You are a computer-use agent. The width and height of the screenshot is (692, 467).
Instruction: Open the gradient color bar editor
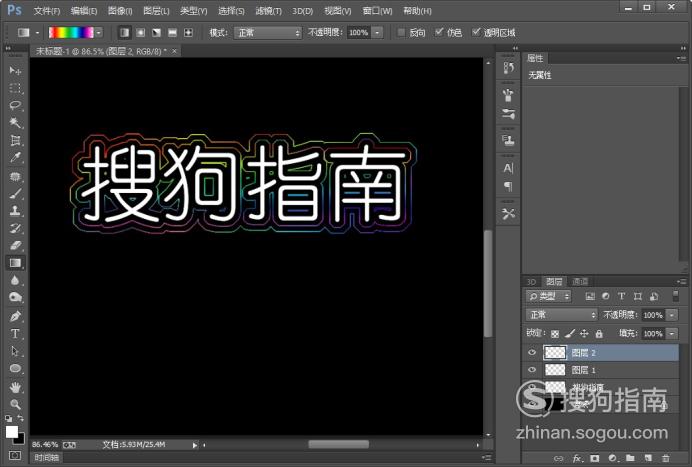71,33
